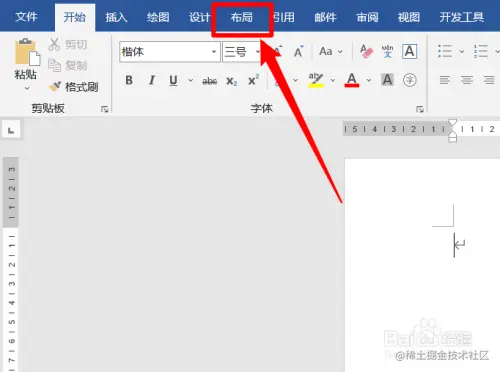
Task: Open the 引用 (References) tab
Action: click(284, 17)
